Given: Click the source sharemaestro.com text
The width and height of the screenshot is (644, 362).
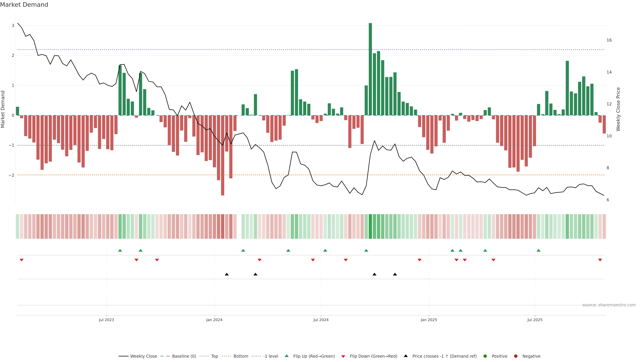Looking at the screenshot, I should click(609, 305).
